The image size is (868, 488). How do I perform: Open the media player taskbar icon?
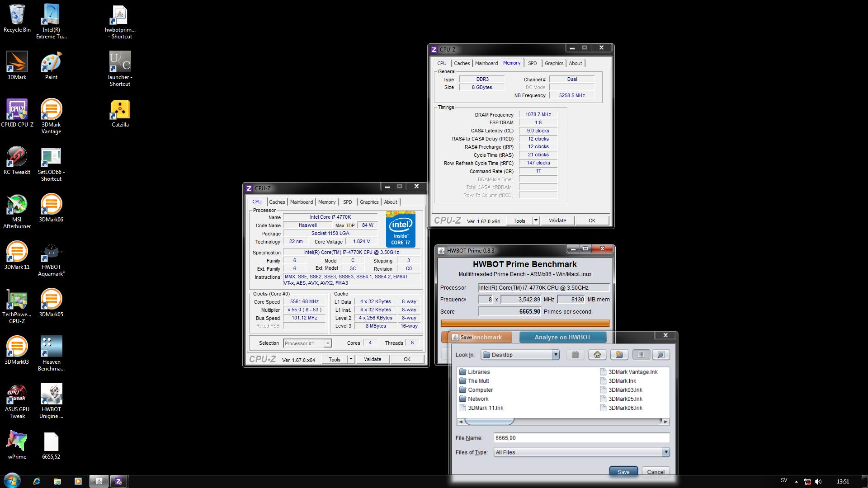tap(78, 481)
